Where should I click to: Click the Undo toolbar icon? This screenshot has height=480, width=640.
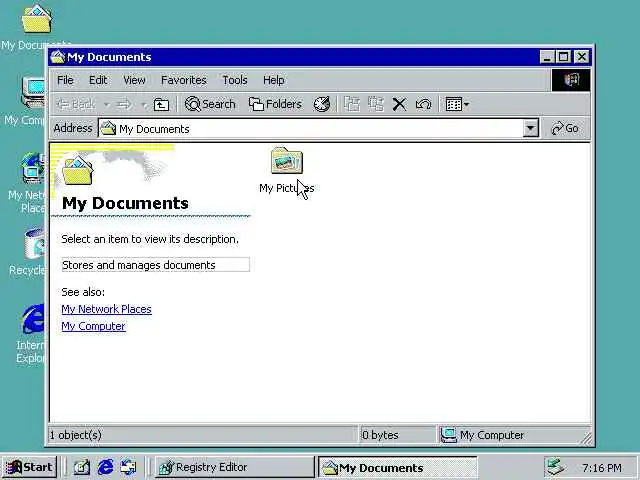(x=423, y=104)
